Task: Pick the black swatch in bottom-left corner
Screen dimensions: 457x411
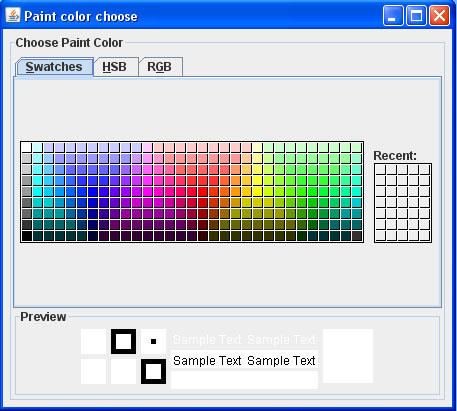Action: 27,235
